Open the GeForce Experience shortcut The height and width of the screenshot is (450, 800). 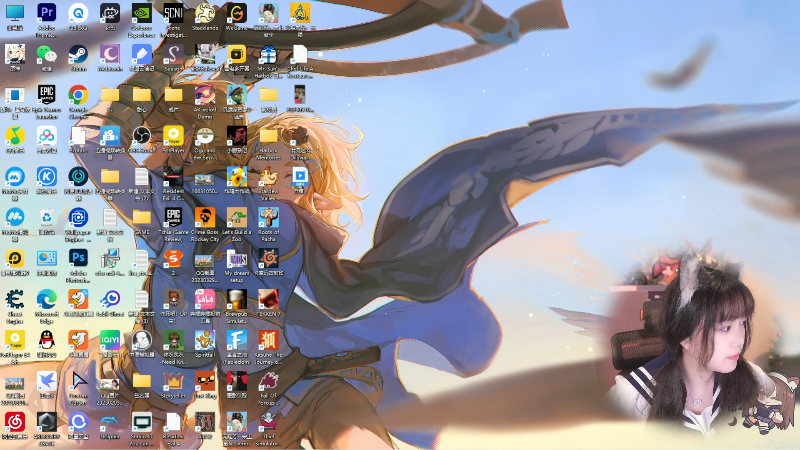coord(141,13)
